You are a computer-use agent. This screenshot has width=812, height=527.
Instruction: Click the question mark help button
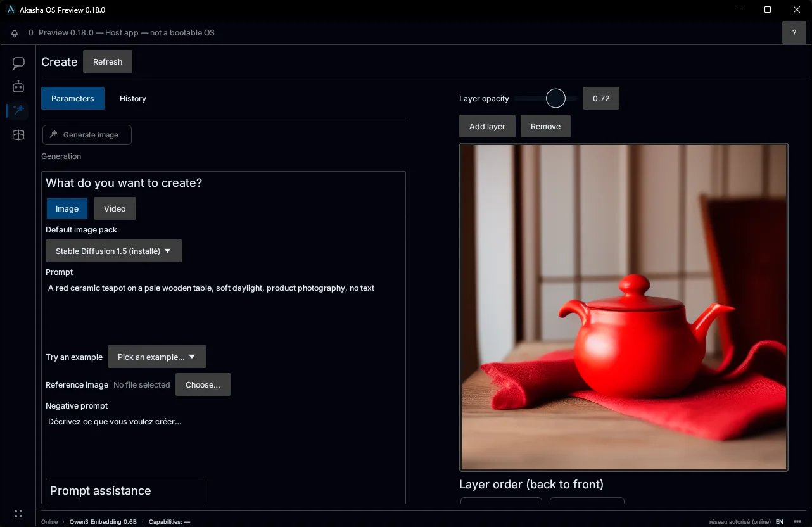click(794, 33)
